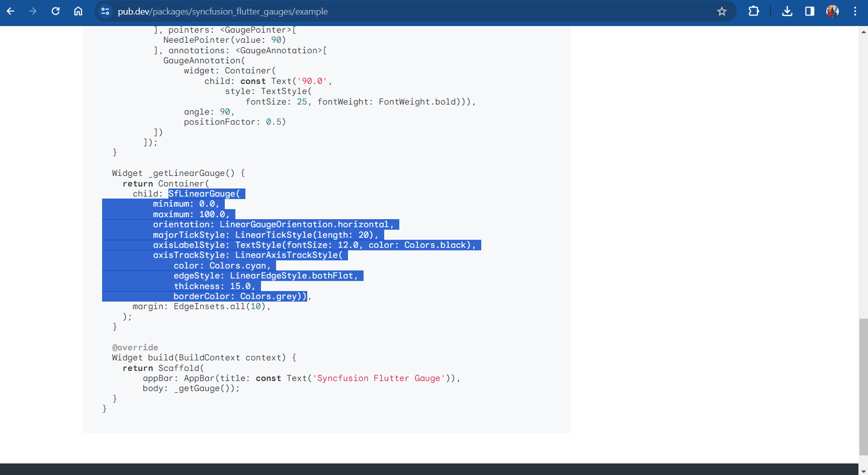Click 'axisTrackStyle: LinearAxisTrackStyle(' line

click(x=248, y=255)
